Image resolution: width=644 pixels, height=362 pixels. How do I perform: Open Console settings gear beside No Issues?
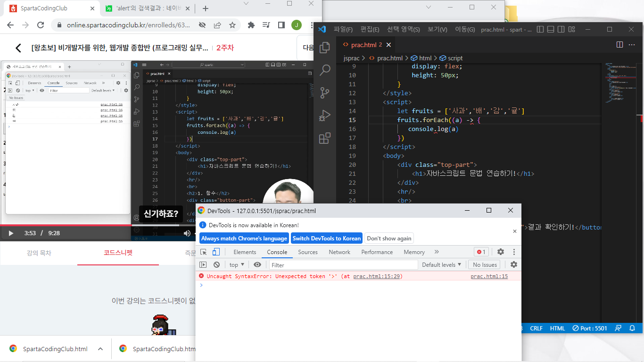514,265
